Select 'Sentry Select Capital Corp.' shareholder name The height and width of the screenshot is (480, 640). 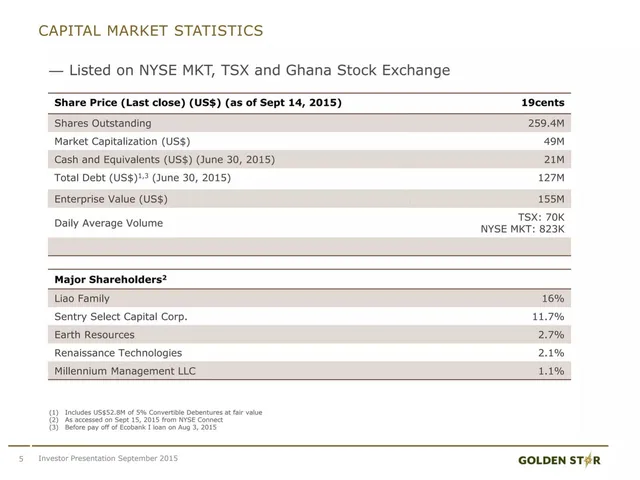tap(121, 317)
